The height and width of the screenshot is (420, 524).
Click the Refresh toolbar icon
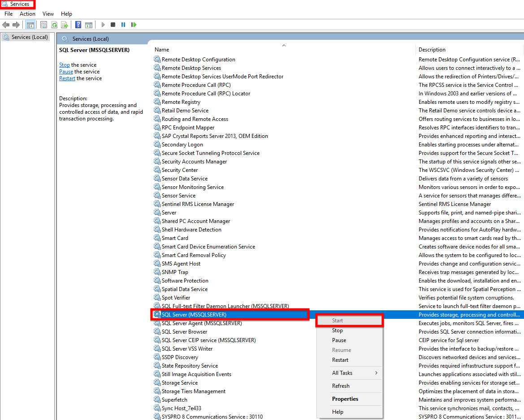pyautogui.click(x=54, y=25)
